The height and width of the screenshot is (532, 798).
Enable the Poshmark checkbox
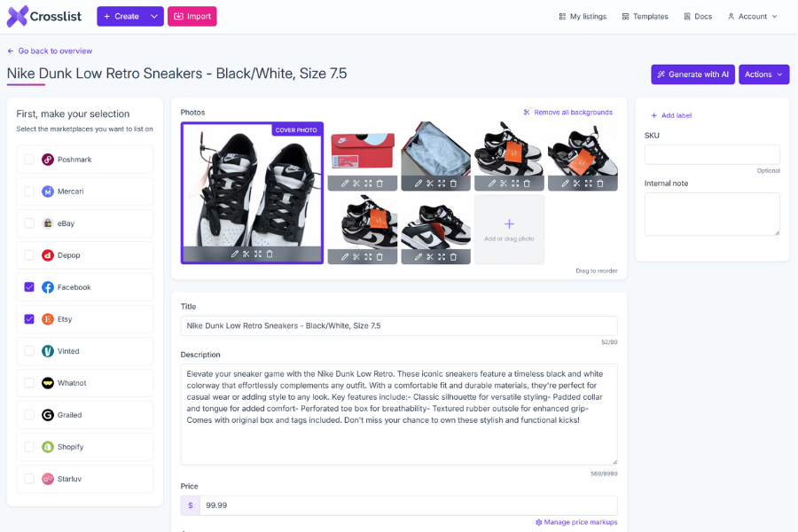point(29,160)
